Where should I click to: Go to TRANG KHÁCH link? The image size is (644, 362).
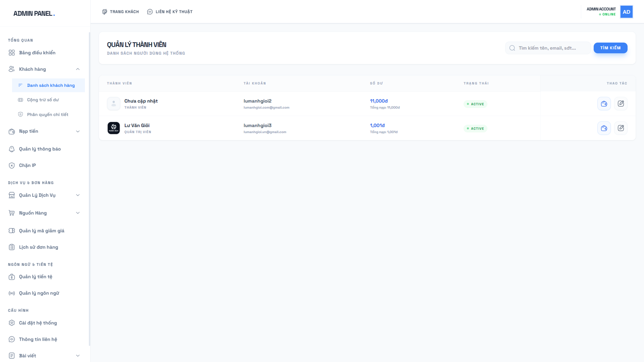coord(120,12)
